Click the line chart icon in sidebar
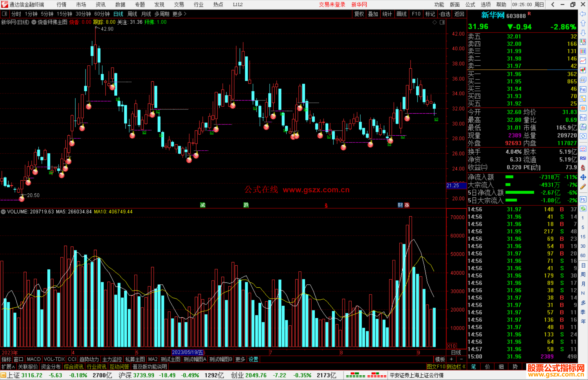The height and width of the screenshot is (380, 588). point(583,61)
